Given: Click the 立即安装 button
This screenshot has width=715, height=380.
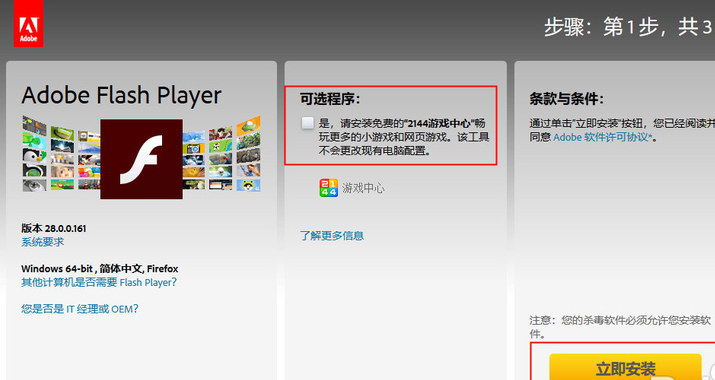Looking at the screenshot, I should tap(625, 368).
